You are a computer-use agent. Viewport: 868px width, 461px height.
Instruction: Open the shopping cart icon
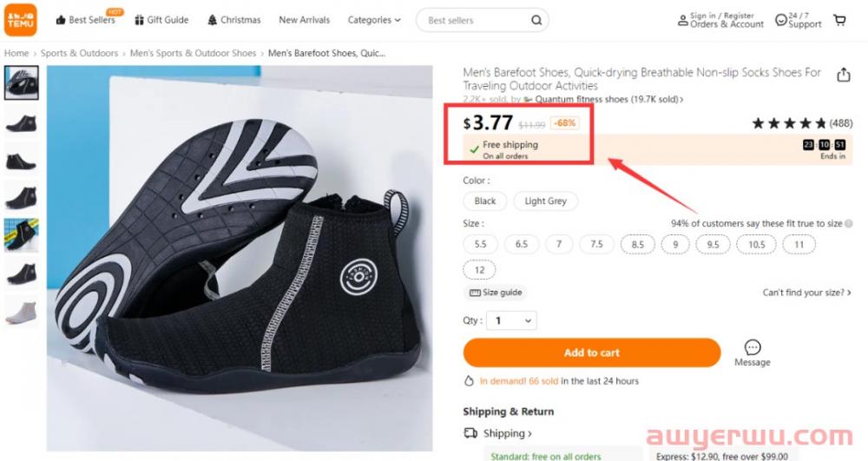(x=839, y=20)
